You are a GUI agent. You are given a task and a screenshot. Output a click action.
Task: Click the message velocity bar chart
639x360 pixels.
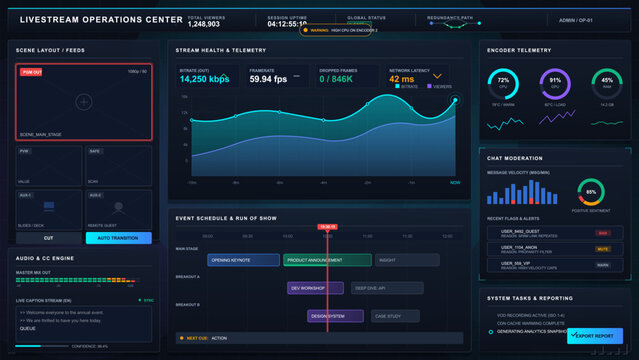522,192
